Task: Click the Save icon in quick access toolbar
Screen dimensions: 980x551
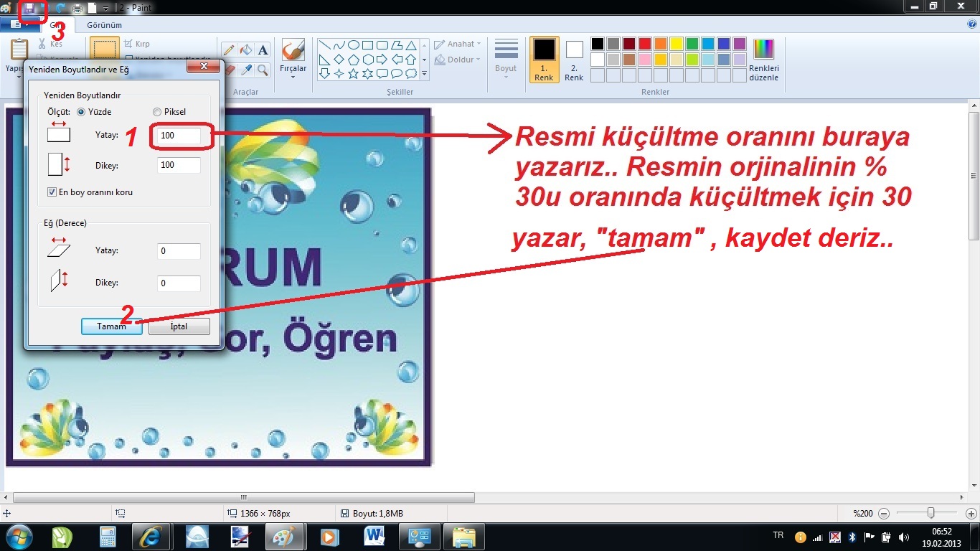Action: (29, 8)
